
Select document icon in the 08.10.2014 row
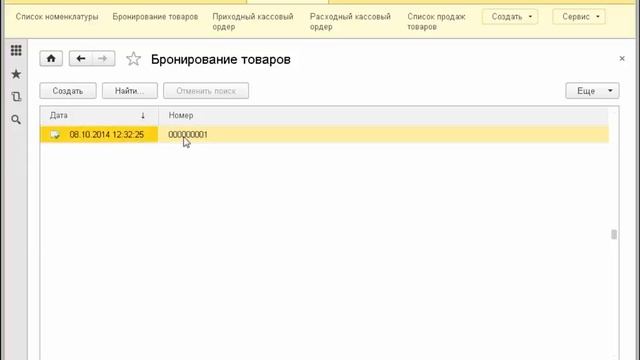(x=55, y=135)
